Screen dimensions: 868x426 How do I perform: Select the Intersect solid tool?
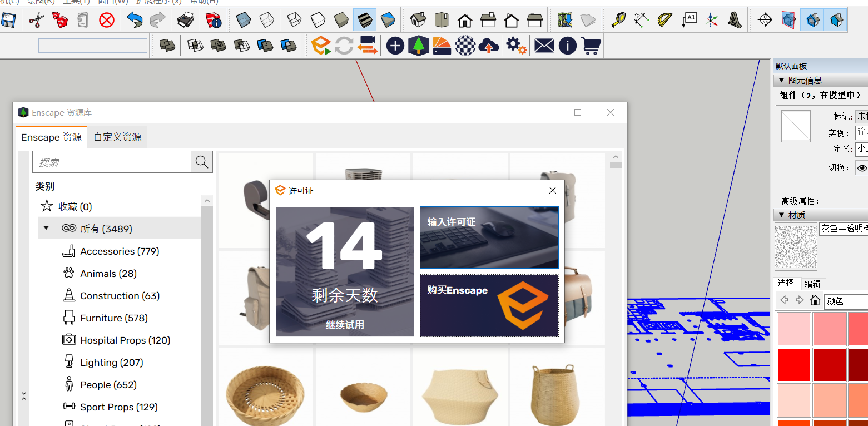click(x=195, y=45)
